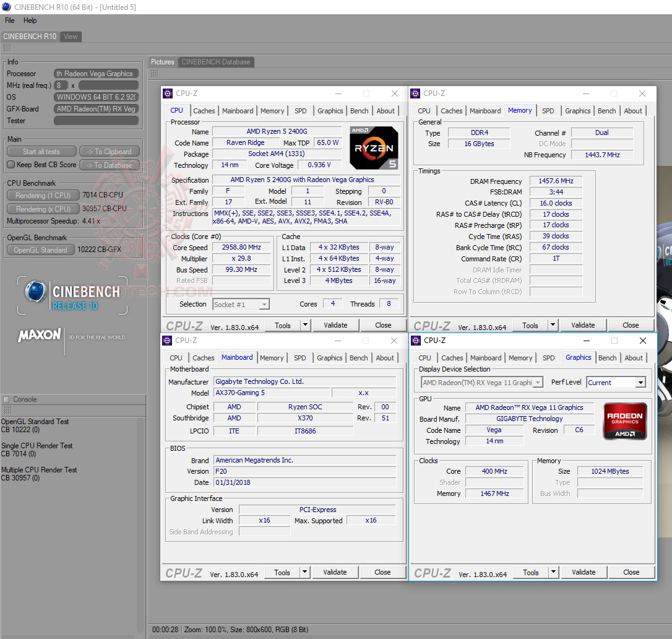This screenshot has height=639, width=672.
Task: Open the Tools dropdown in the CPU window
Action: click(x=305, y=324)
